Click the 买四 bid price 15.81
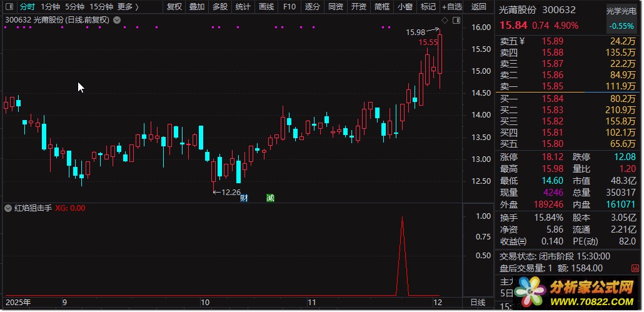This screenshot has height=312, width=644. pyautogui.click(x=553, y=133)
